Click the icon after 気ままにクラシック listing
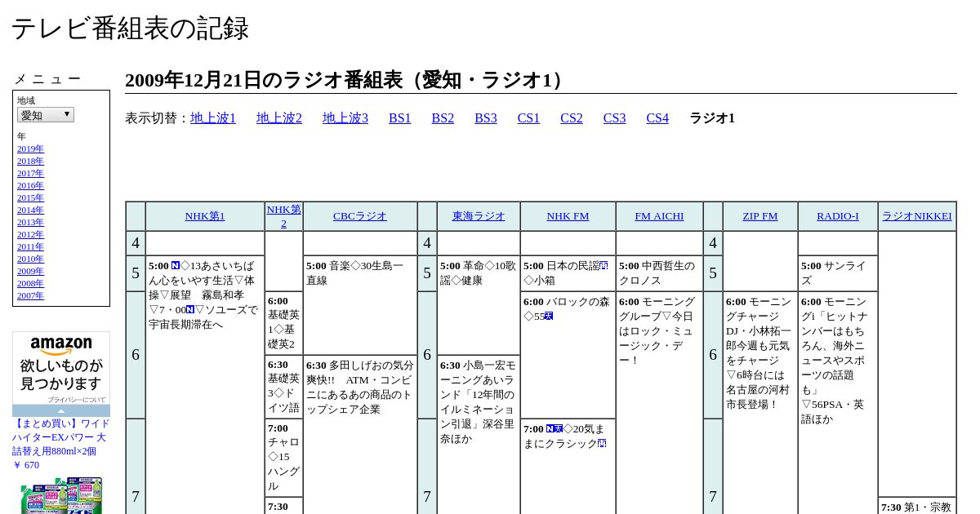Screen dimensions: 980x514 click(602, 444)
